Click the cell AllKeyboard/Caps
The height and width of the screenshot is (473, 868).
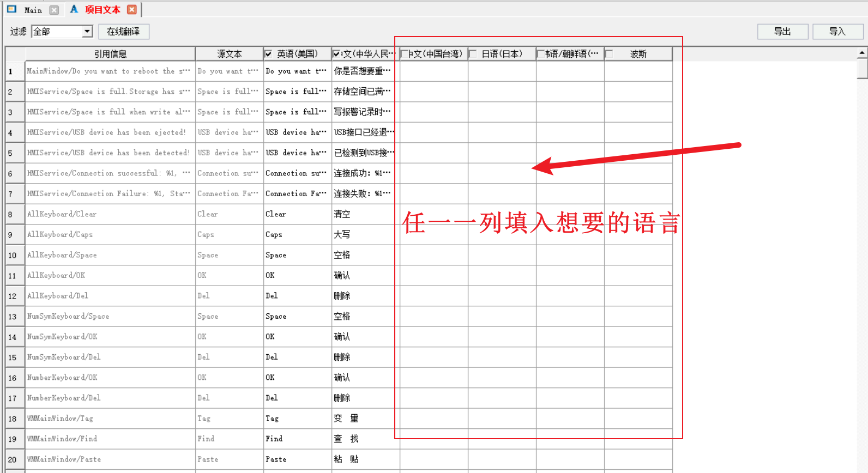coord(110,235)
